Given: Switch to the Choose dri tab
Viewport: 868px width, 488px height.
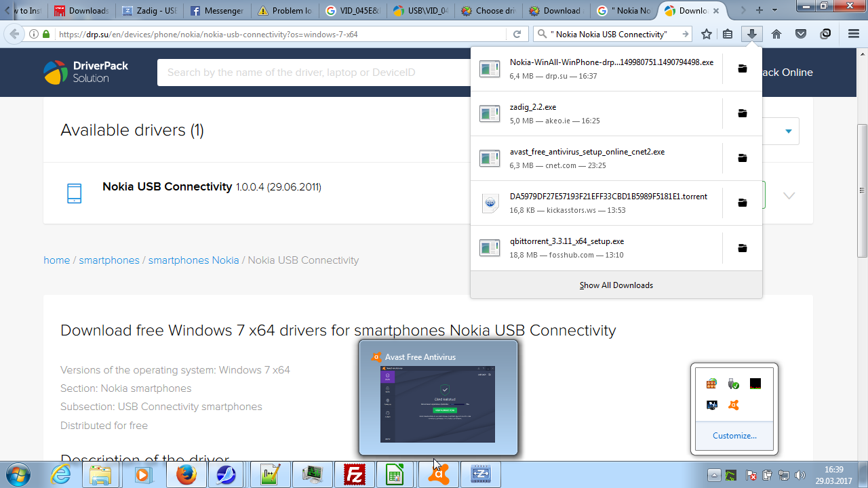Looking at the screenshot, I should coord(488,11).
